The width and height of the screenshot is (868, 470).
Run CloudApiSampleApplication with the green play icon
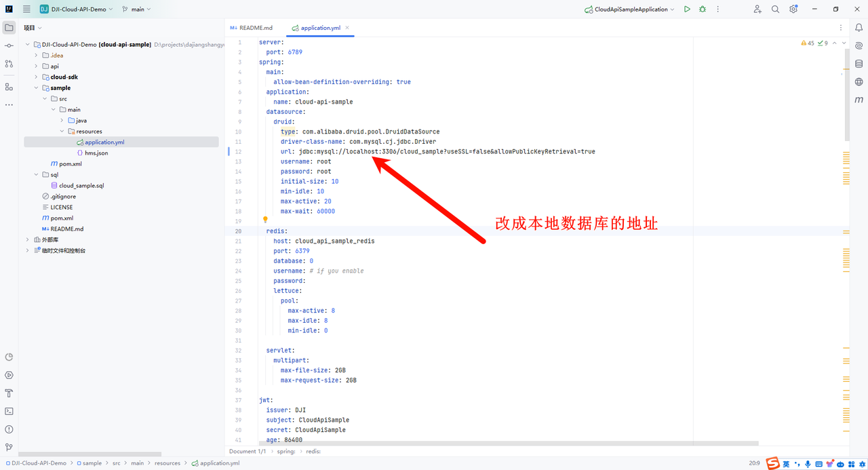[687, 9]
